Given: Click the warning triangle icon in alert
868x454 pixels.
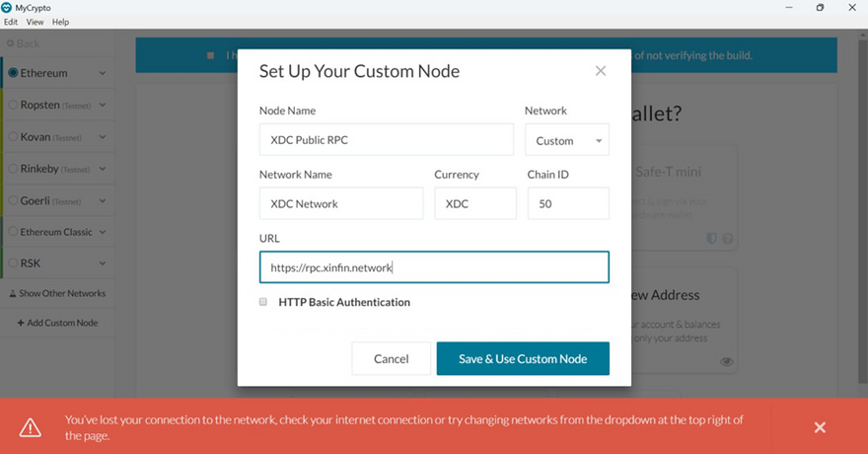Looking at the screenshot, I should pyautogui.click(x=31, y=427).
